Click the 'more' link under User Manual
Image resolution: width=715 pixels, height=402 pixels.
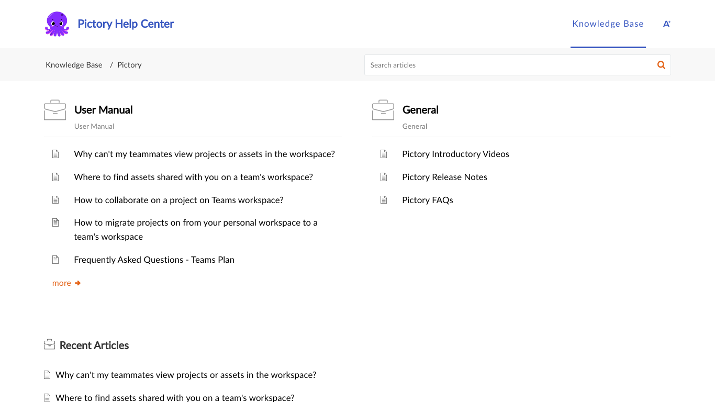(x=62, y=283)
